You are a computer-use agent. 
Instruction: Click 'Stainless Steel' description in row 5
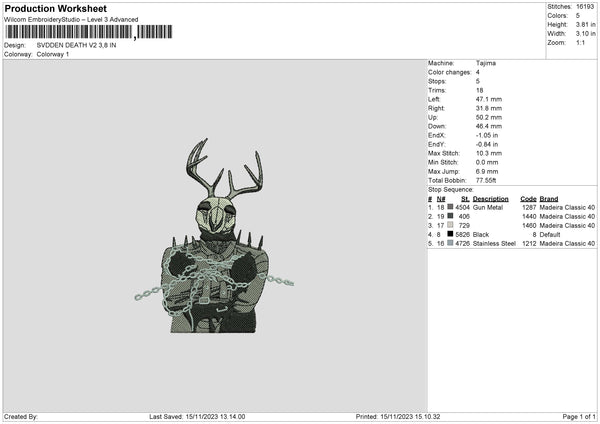click(494, 243)
